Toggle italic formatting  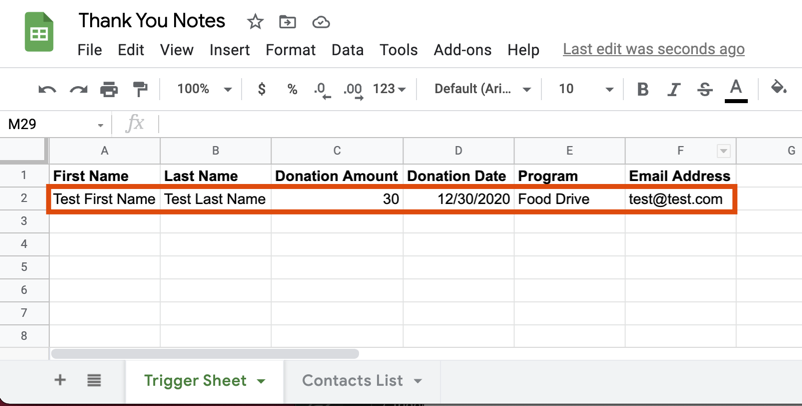[674, 89]
